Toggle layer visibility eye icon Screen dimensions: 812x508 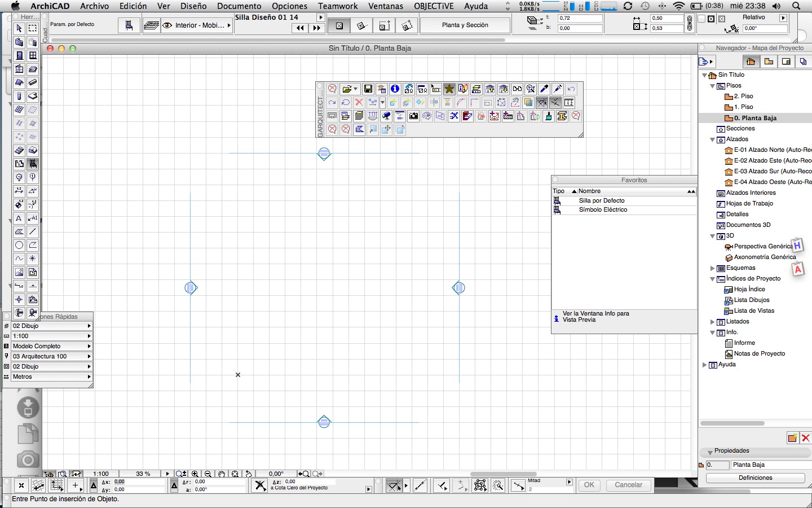[167, 25]
